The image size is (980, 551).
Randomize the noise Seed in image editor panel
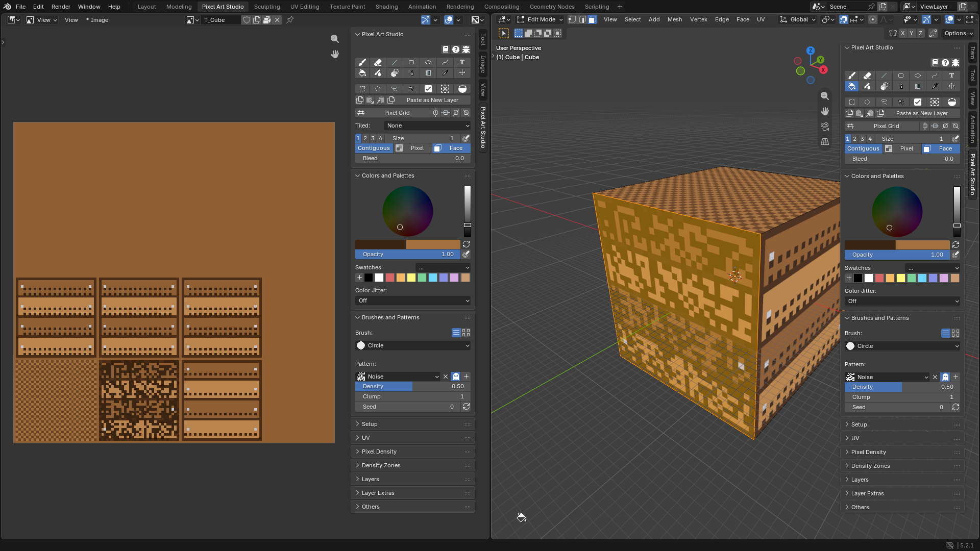coord(466,407)
